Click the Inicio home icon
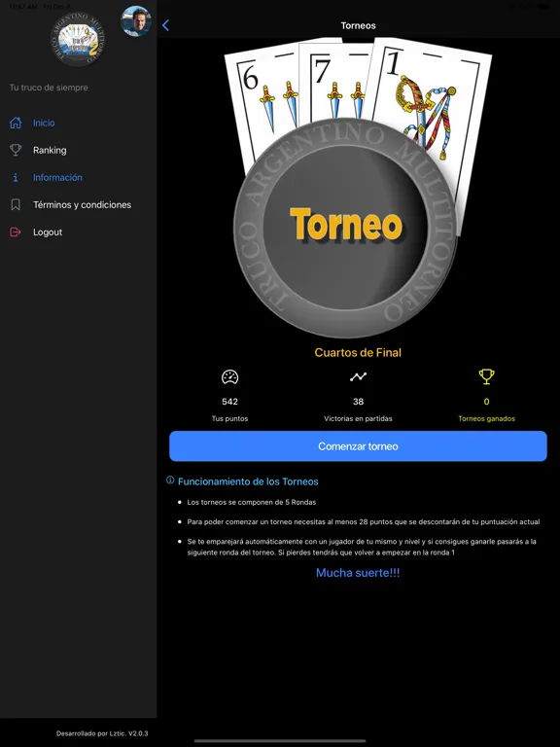 pyautogui.click(x=16, y=123)
